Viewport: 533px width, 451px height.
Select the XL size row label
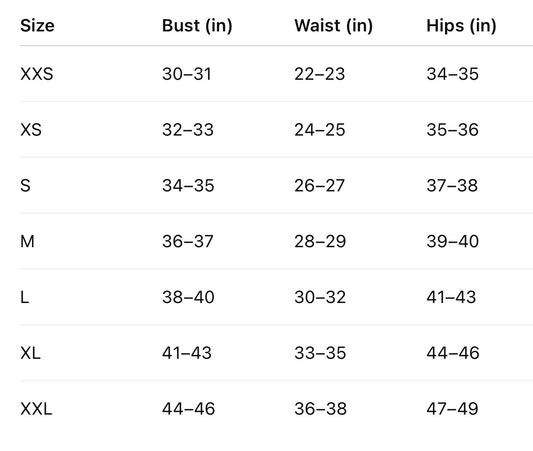pos(30,353)
